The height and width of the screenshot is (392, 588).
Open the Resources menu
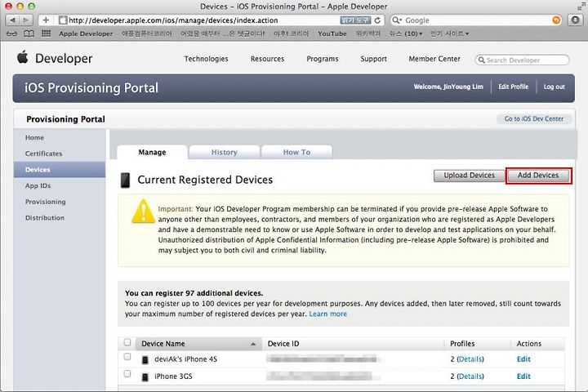(267, 59)
